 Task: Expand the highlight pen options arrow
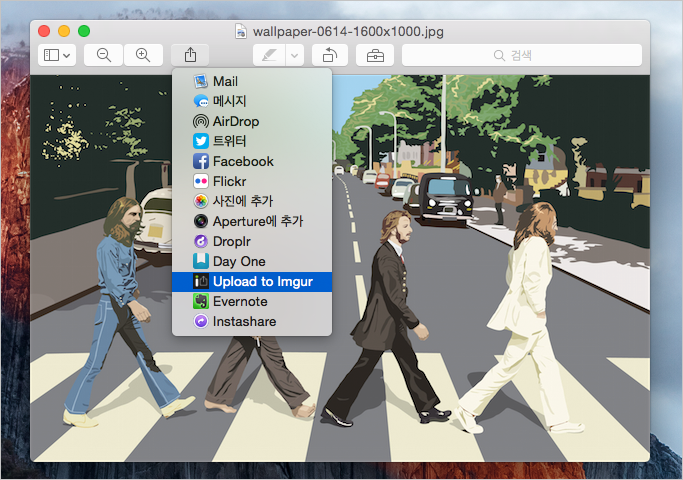tap(295, 55)
